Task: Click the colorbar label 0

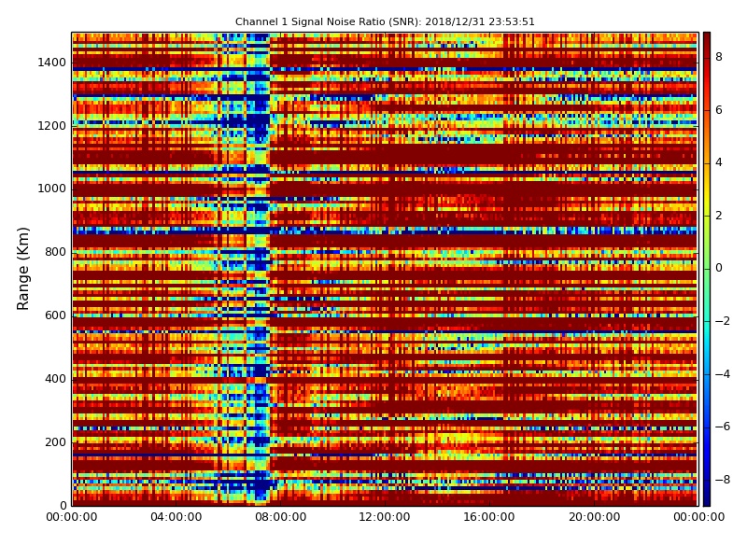Action: [x=719, y=268]
